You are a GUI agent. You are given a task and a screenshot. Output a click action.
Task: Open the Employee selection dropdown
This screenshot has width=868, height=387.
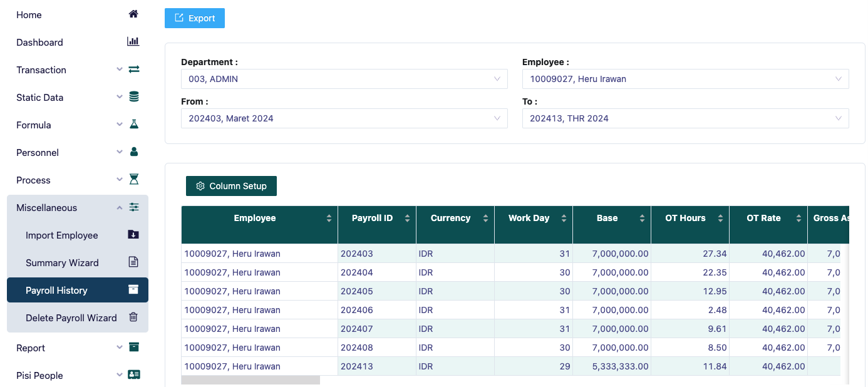[685, 79]
